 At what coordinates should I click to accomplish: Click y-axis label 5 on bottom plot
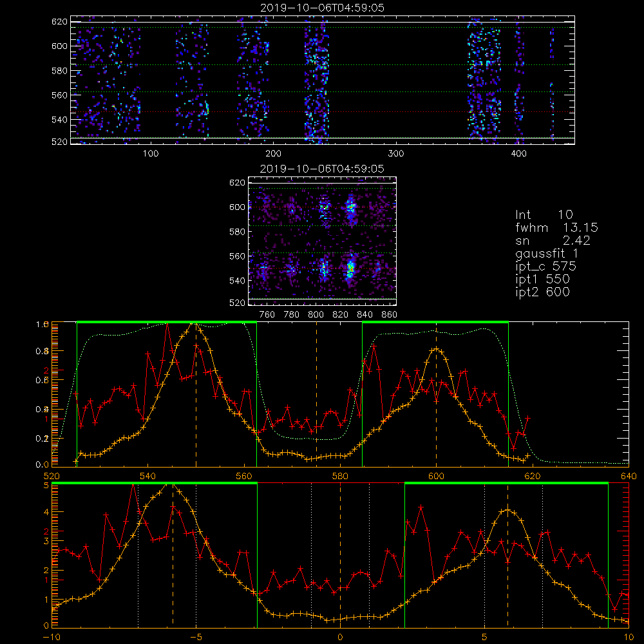46,486
